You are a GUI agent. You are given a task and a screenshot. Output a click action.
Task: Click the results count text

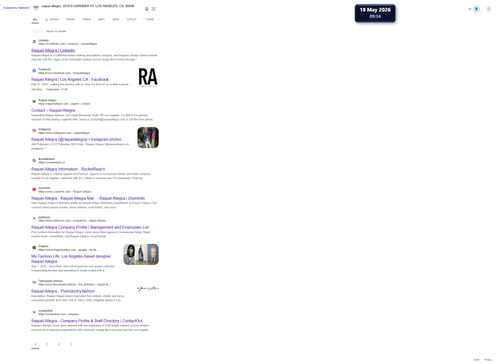point(56,31)
